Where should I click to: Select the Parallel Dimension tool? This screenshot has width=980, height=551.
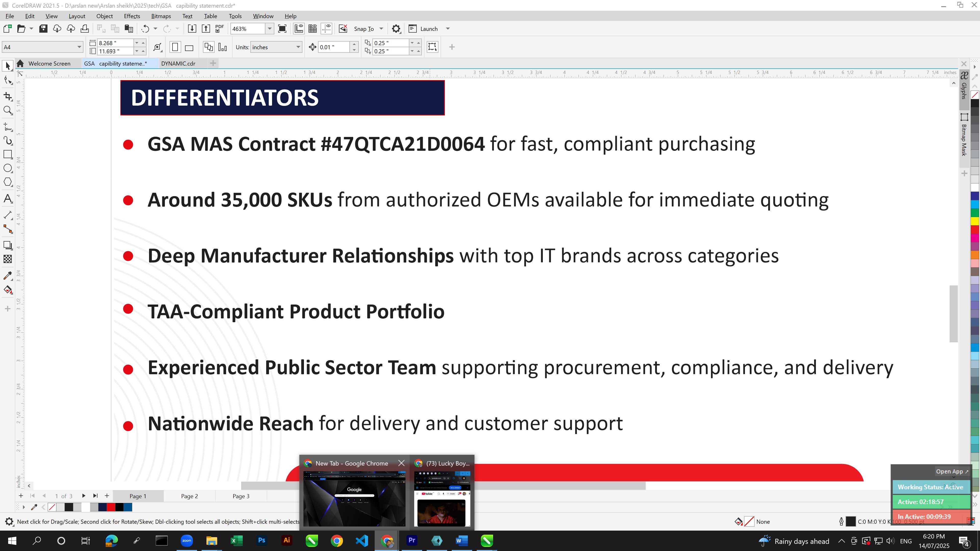(x=8, y=215)
